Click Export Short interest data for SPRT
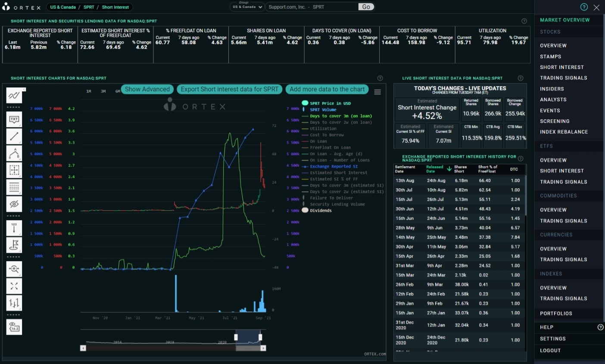Screen dimensions: 605x364 pyautogui.click(x=230, y=89)
